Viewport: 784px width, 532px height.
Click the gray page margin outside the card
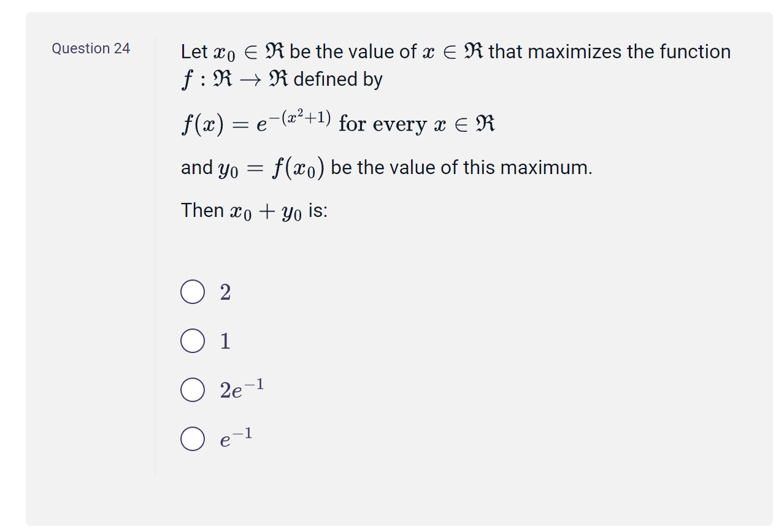(12, 266)
